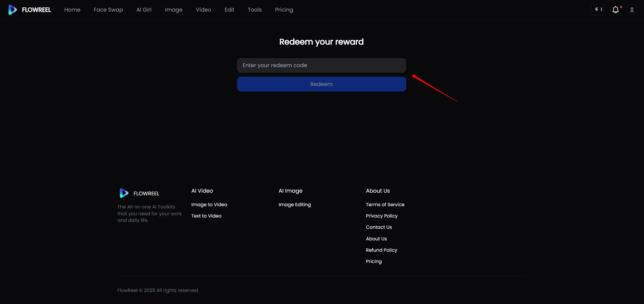The height and width of the screenshot is (304, 644).
Task: Open the Image Editing link
Action: (x=295, y=205)
